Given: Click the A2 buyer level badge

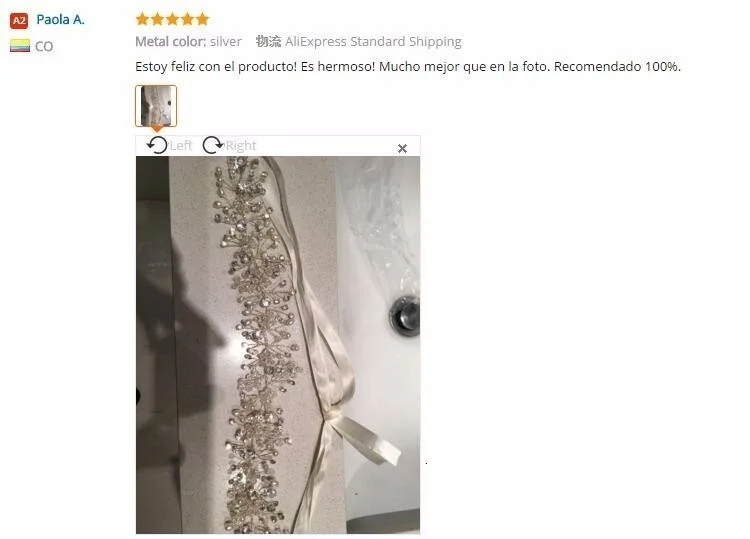Looking at the screenshot, I should click(19, 21).
